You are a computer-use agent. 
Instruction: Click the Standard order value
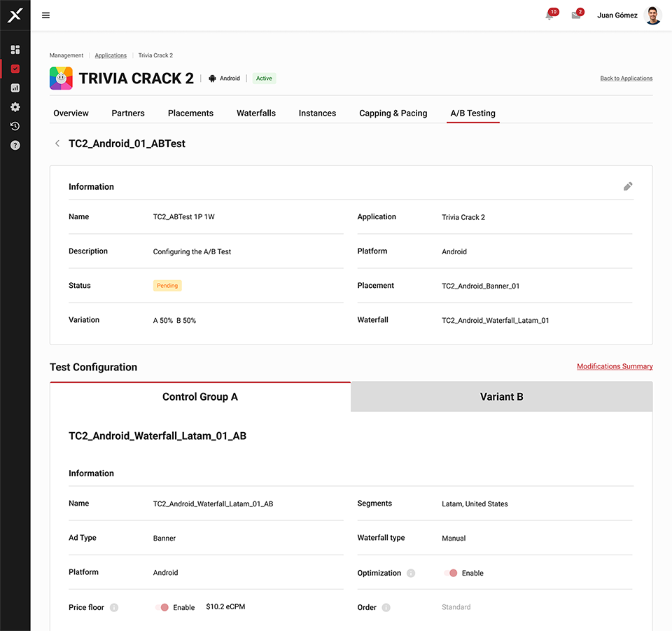456,607
